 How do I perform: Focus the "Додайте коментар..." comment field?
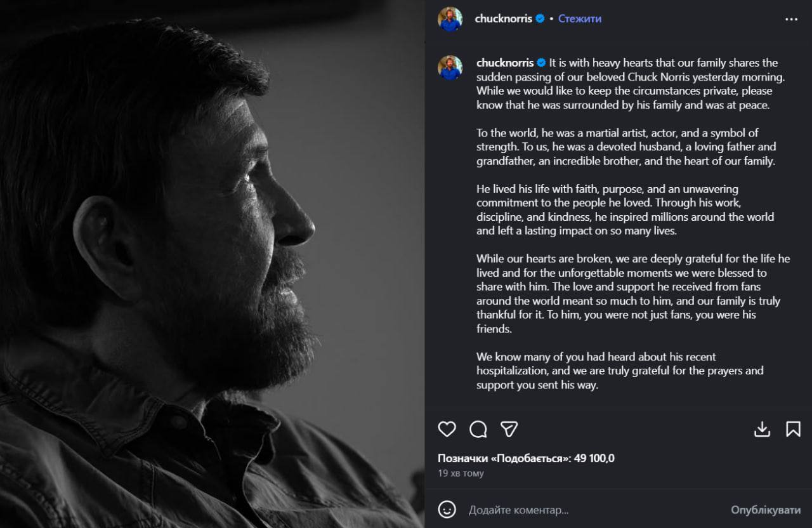point(571,510)
